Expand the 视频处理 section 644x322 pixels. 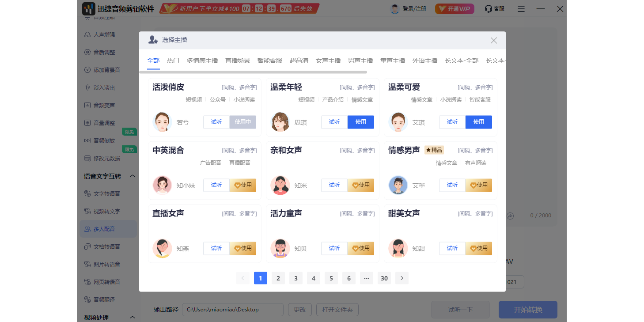132,317
